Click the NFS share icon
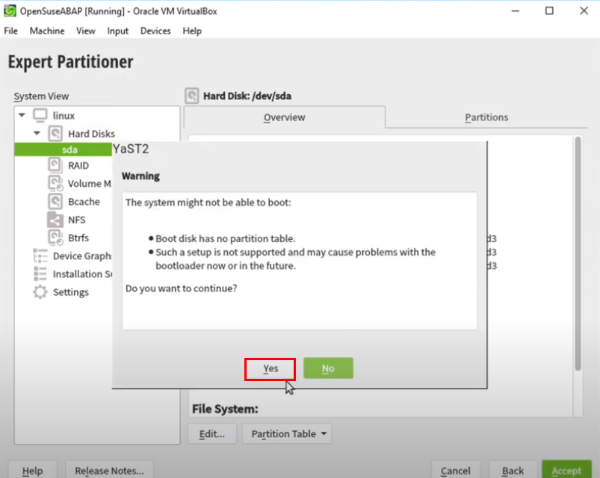Screen dimensions: 600x478 pos(55,220)
